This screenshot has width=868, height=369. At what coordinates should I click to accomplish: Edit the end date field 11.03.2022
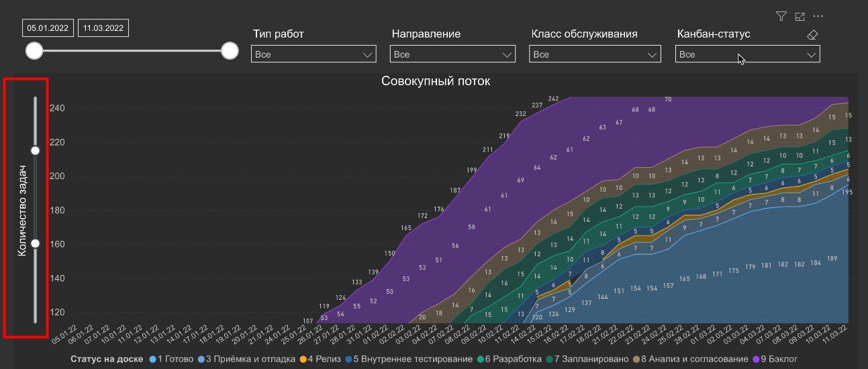[103, 28]
